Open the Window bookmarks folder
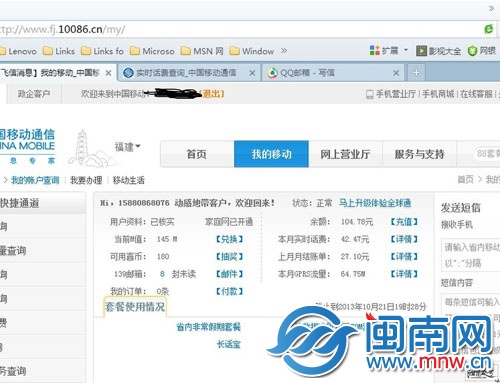This screenshot has height=383, width=500. point(252,51)
